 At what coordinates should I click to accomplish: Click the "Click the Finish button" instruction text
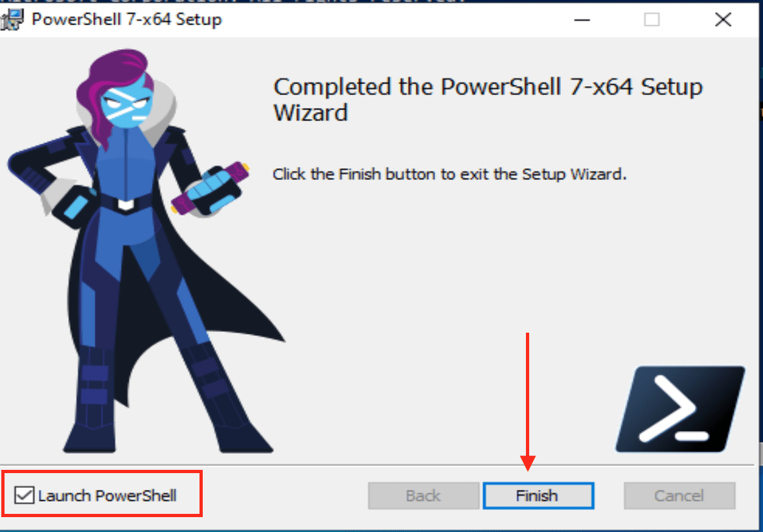pos(450,174)
